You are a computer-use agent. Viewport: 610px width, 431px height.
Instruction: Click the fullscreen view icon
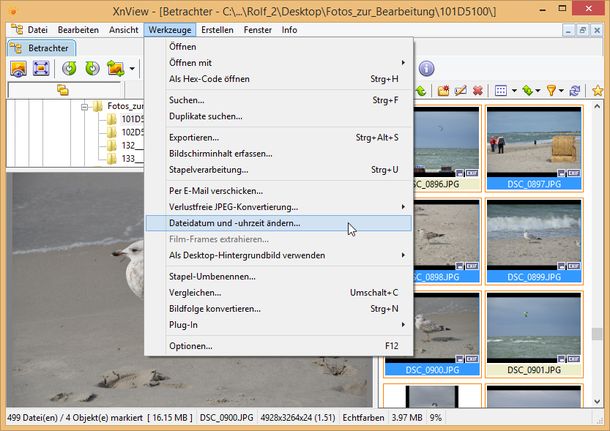(42, 69)
